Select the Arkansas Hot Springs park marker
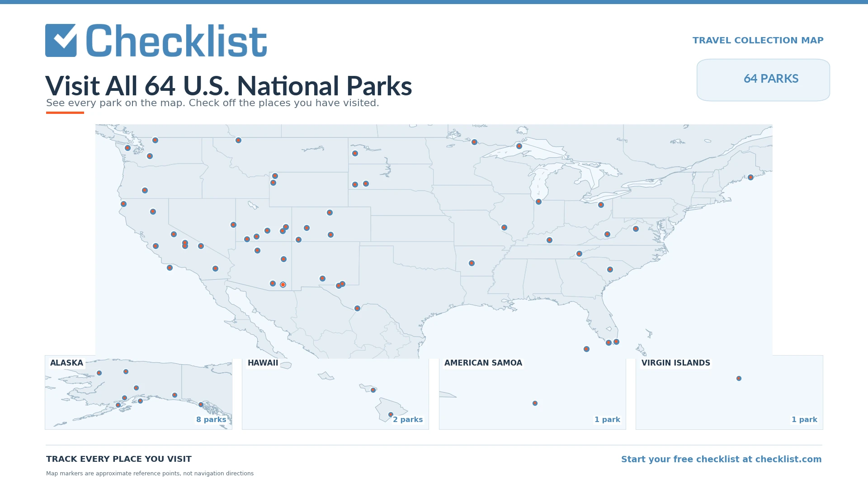 pyautogui.click(x=472, y=263)
